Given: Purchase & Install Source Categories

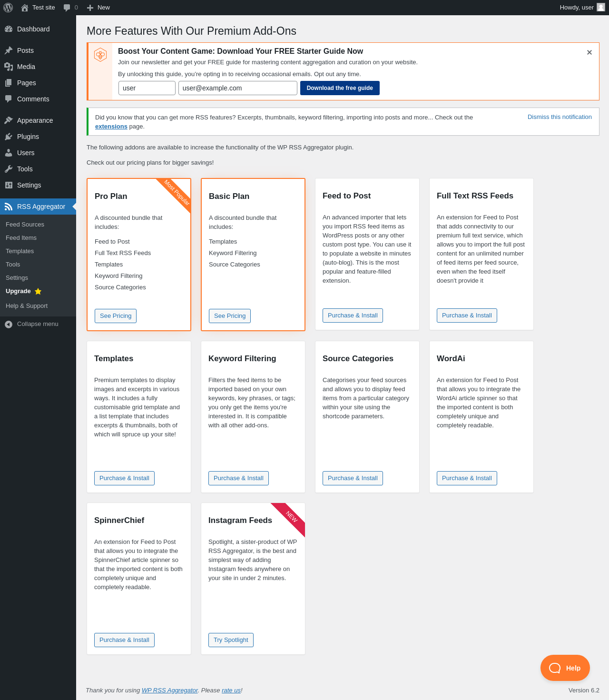Looking at the screenshot, I should point(353,478).
